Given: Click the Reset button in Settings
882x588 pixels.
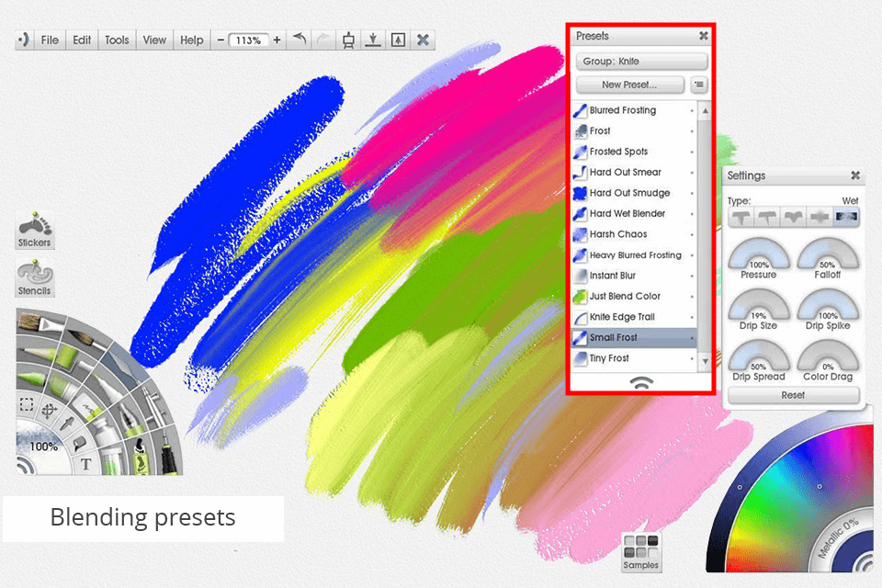Looking at the screenshot, I should (793, 395).
